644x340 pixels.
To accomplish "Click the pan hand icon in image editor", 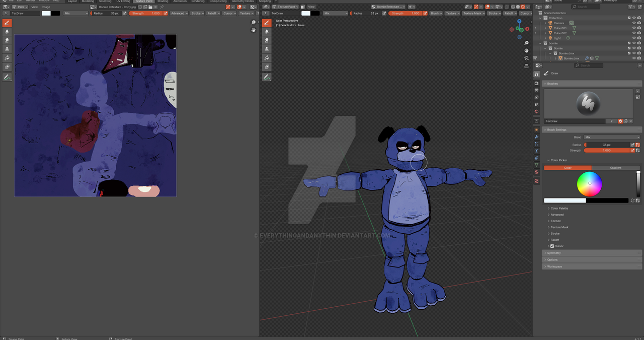I will tap(254, 30).
